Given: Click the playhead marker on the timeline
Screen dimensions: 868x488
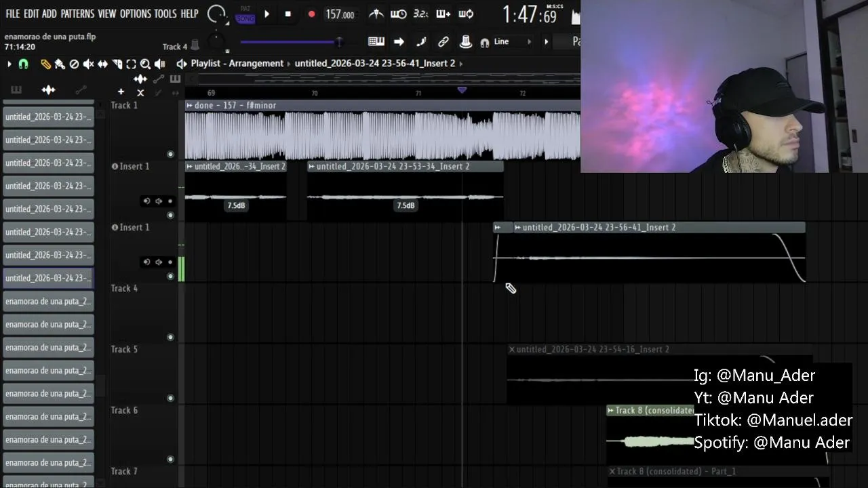Looking at the screenshot, I should (x=462, y=89).
